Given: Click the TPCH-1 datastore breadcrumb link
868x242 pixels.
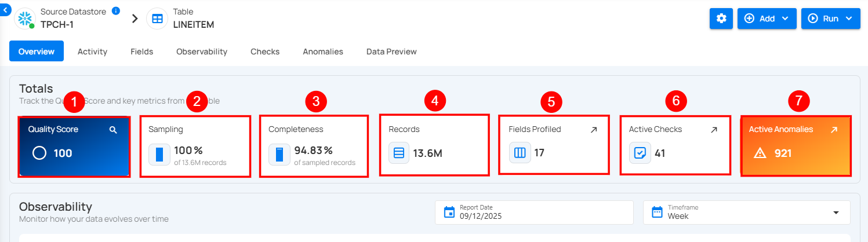Looking at the screenshot, I should click(57, 25).
